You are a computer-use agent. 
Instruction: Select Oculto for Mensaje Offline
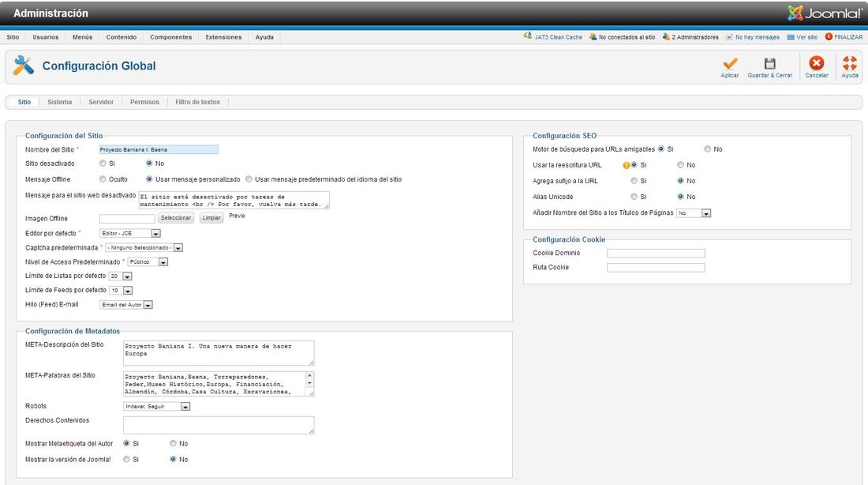click(x=103, y=179)
